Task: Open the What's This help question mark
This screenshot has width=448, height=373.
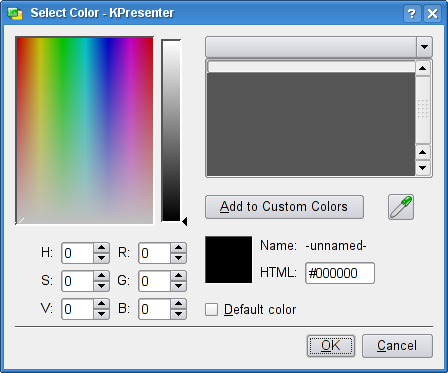Action: [x=412, y=14]
